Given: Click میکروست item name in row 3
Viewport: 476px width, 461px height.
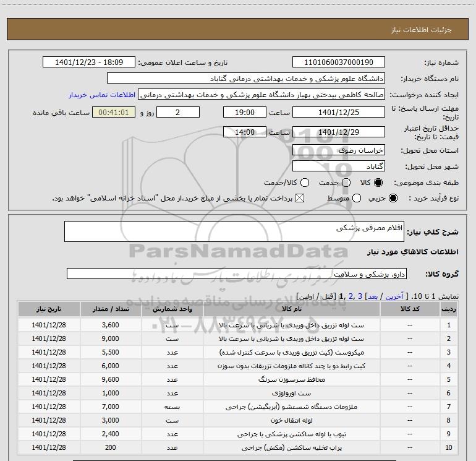Looking at the screenshot, I should [291, 352].
